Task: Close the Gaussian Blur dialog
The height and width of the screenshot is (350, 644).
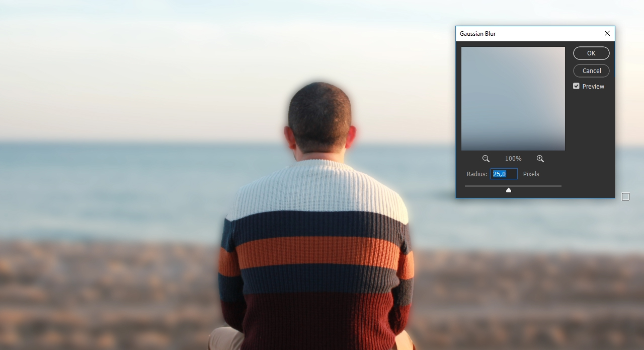Action: [x=607, y=34]
